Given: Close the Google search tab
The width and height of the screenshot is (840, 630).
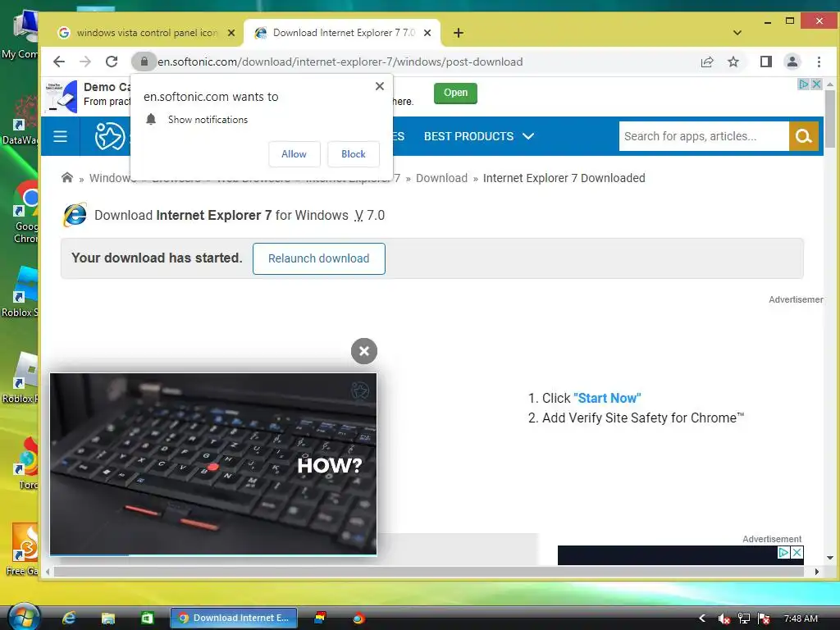Looking at the screenshot, I should 231,33.
